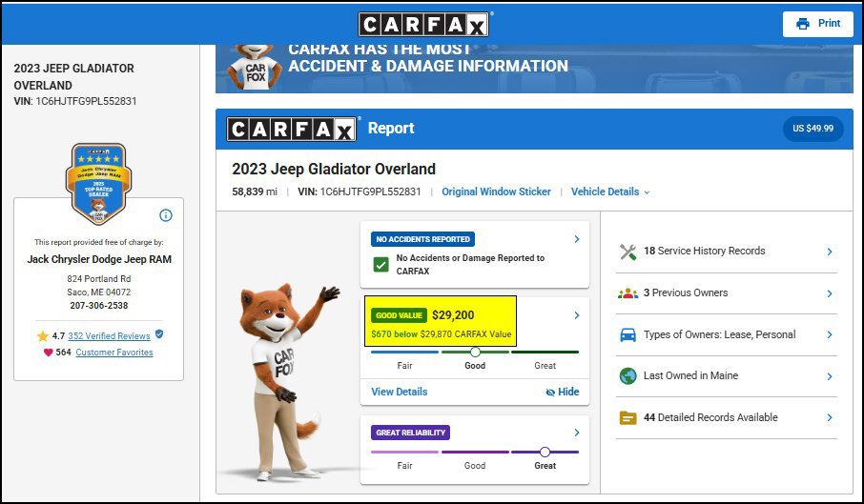The height and width of the screenshot is (504, 864).
Task: Click the printer icon on Print button
Action: coord(803,24)
